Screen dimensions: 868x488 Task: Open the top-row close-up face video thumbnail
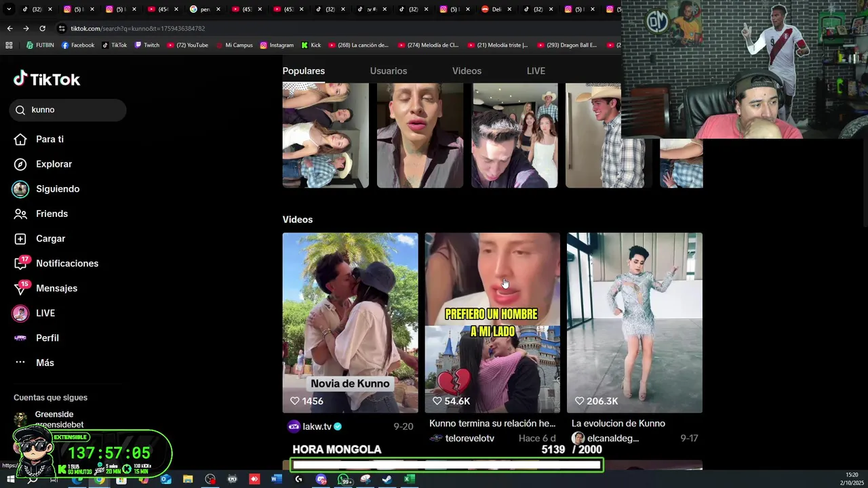pos(420,135)
